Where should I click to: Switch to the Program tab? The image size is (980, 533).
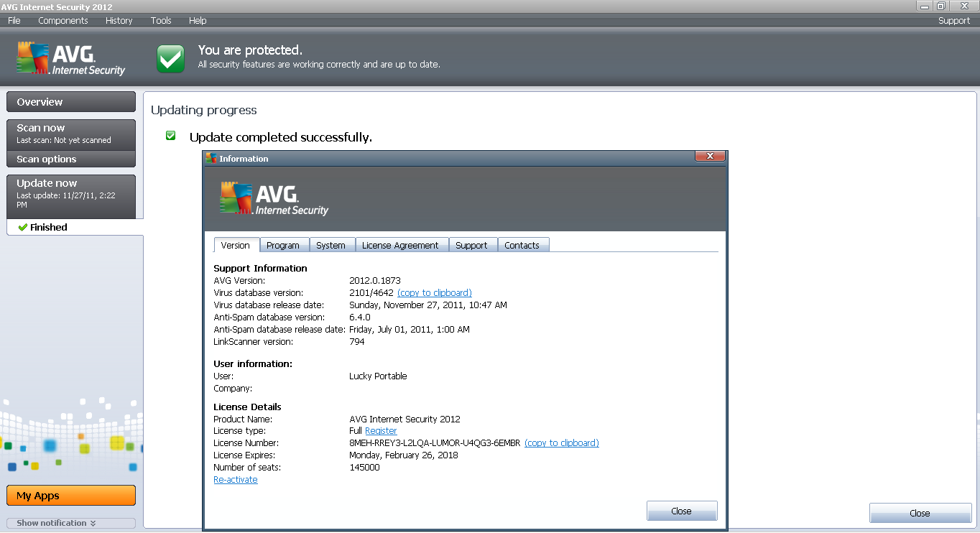283,245
